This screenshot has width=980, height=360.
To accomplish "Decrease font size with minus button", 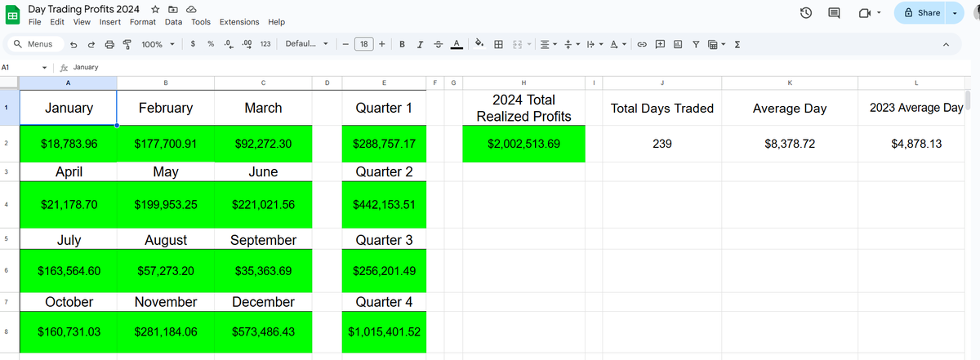I will [x=346, y=44].
